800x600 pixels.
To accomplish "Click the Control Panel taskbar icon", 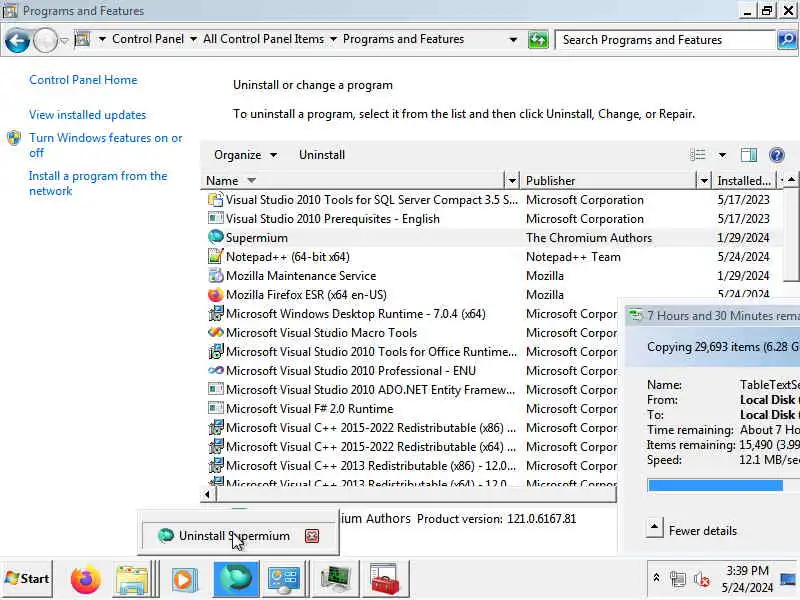I will coord(284,580).
